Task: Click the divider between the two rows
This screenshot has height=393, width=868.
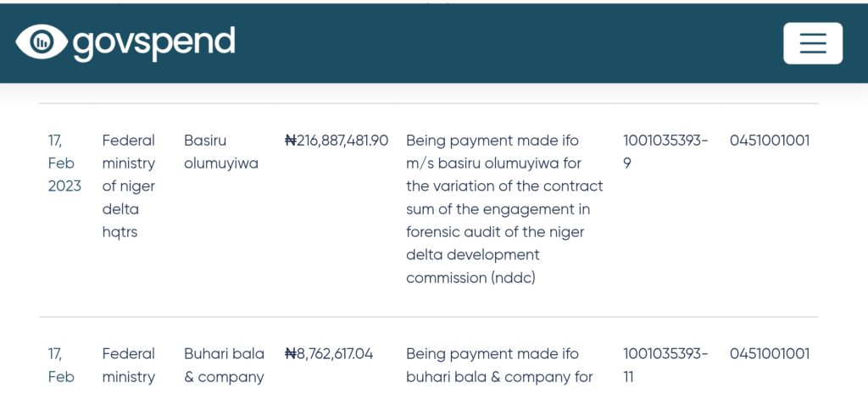Action: (428, 317)
